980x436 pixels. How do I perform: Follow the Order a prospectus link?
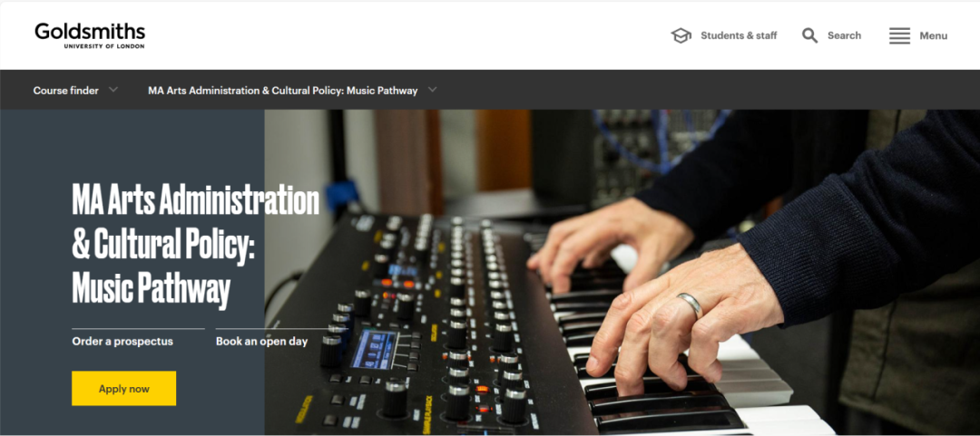pyautogui.click(x=122, y=342)
